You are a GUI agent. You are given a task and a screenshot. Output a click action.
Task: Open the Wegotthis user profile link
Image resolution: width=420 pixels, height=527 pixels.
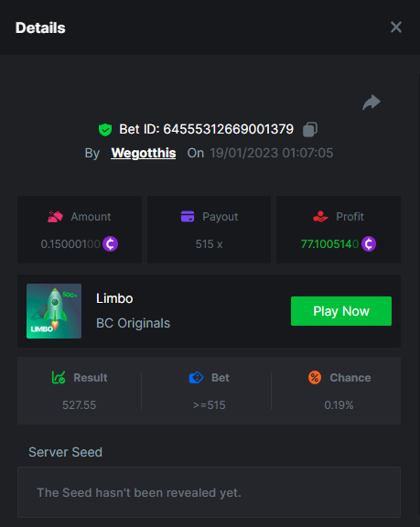(144, 154)
